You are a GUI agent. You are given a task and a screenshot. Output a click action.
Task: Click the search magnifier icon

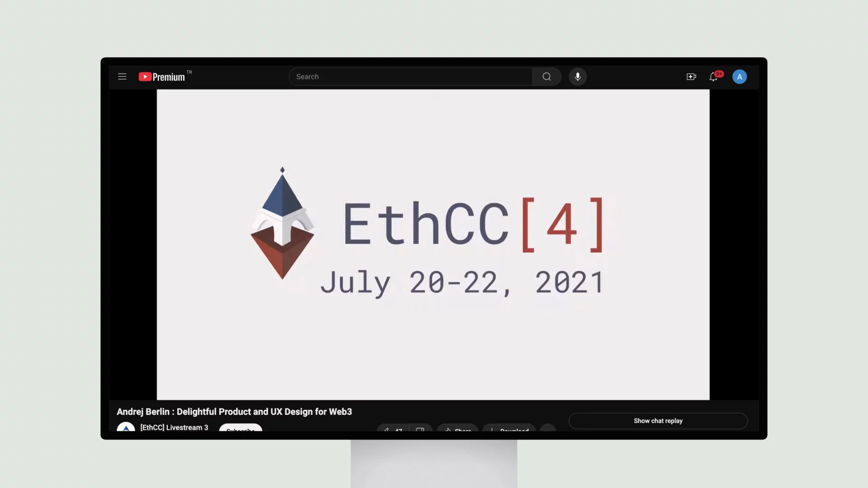(547, 76)
